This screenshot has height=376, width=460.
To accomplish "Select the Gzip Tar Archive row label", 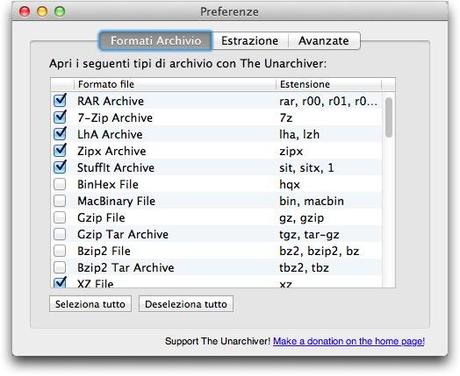I will click(x=123, y=234).
